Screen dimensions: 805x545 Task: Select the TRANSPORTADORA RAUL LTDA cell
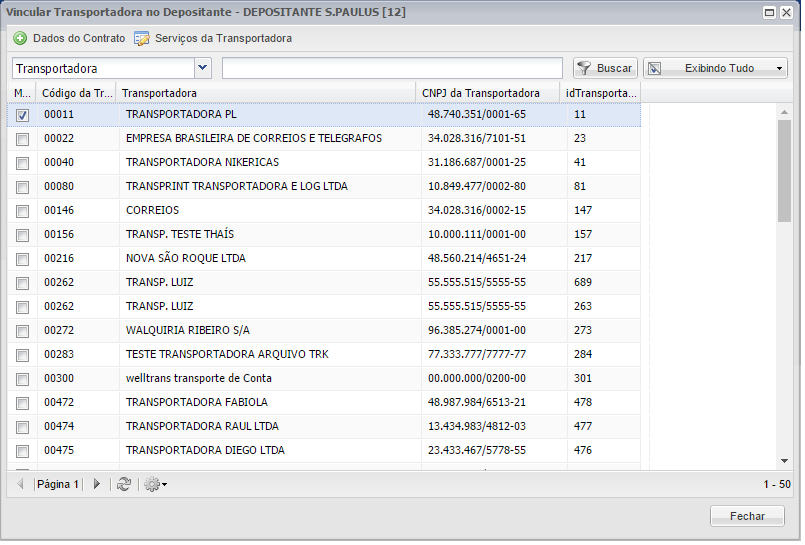tap(271, 426)
